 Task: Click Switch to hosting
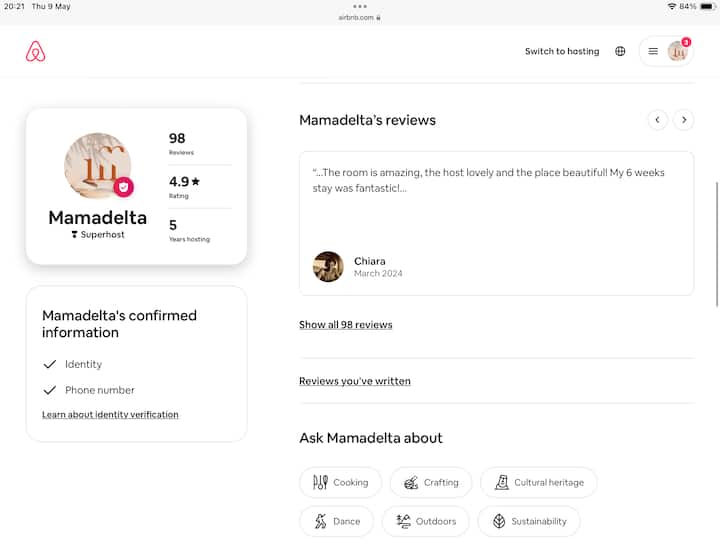[562, 51]
